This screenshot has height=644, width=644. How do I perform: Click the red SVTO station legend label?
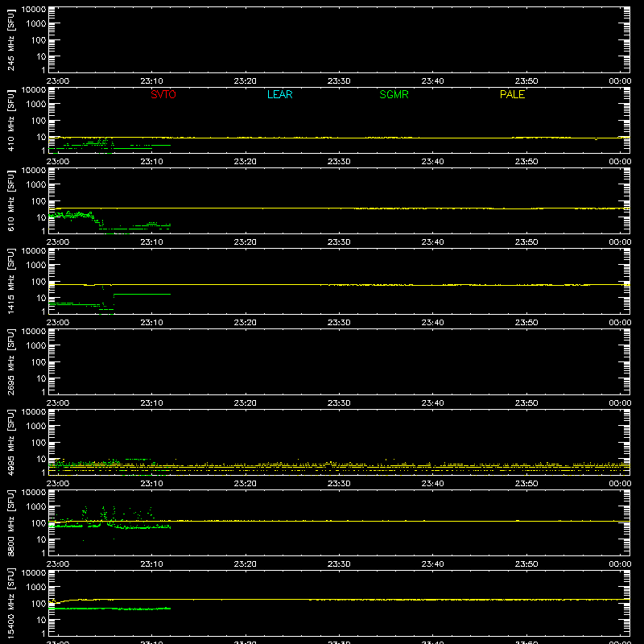click(x=163, y=94)
